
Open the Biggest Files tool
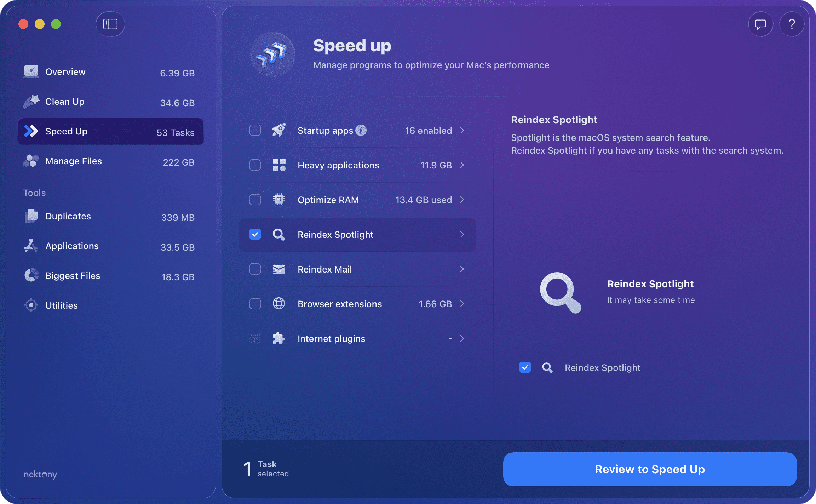(73, 276)
